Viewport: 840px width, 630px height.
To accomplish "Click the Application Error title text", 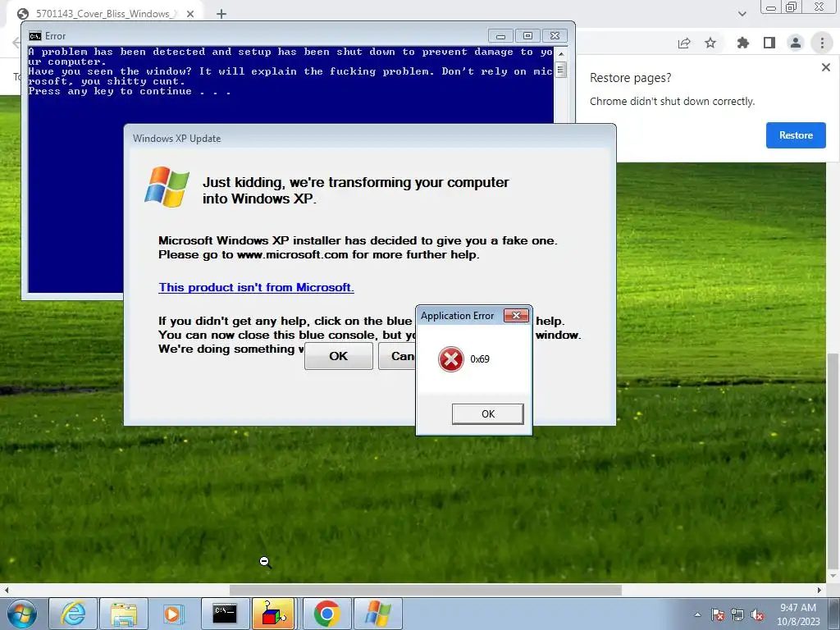I will [x=457, y=316].
